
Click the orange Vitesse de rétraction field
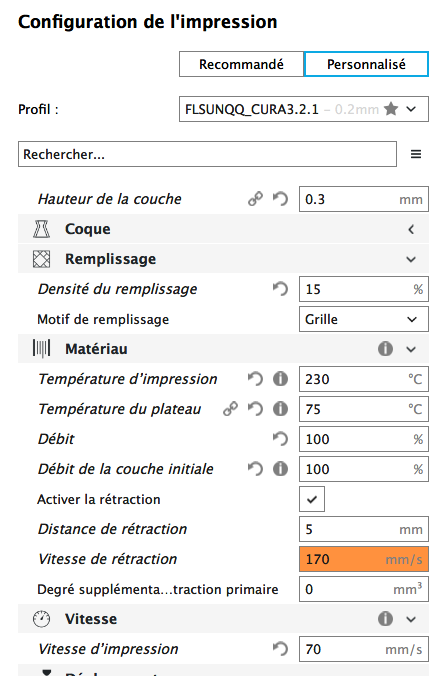(x=364, y=559)
